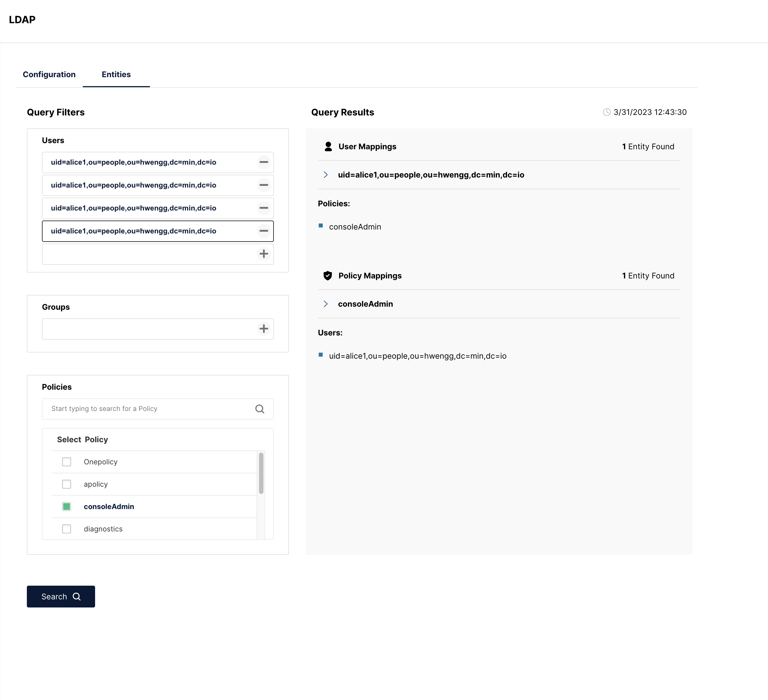Screen dimensions: 768x700
Task: Click the Query Filters heading
Action: tap(56, 112)
